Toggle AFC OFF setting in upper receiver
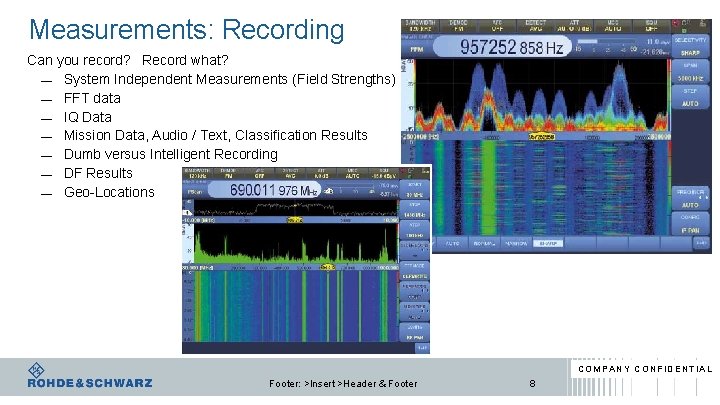Image resolution: width=720 pixels, height=405 pixels. coord(497,25)
